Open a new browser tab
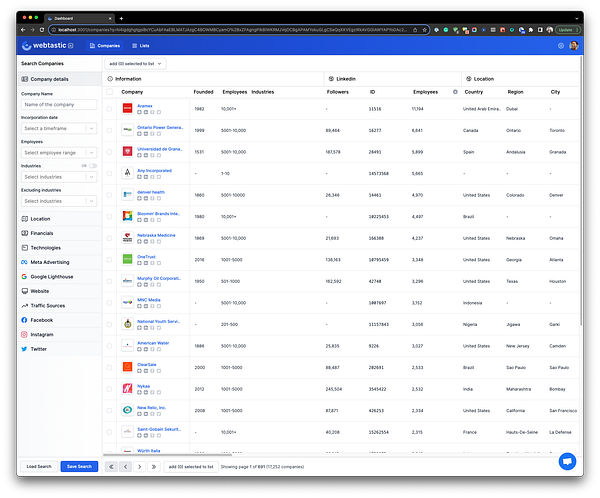The image size is (600, 498). point(121,18)
